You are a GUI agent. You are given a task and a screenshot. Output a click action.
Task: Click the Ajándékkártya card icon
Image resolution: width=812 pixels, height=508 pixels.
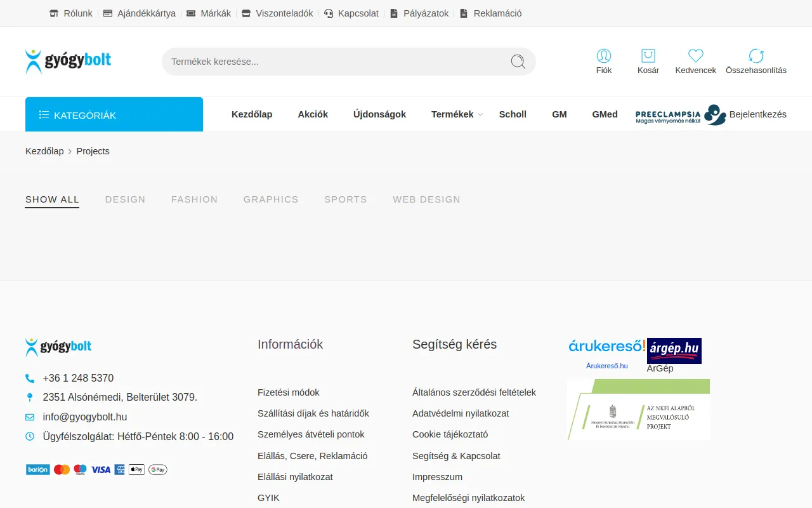tap(108, 13)
